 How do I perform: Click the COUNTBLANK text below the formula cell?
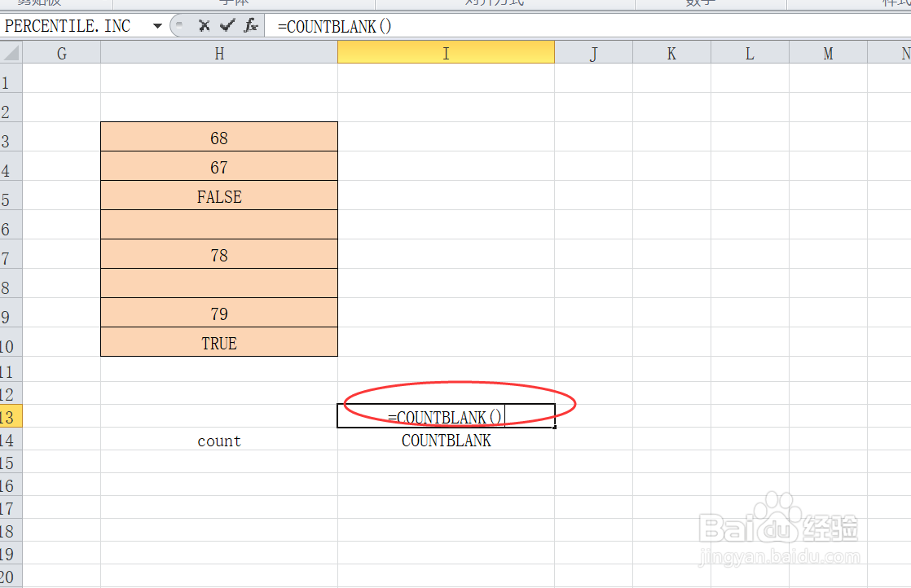[445, 440]
